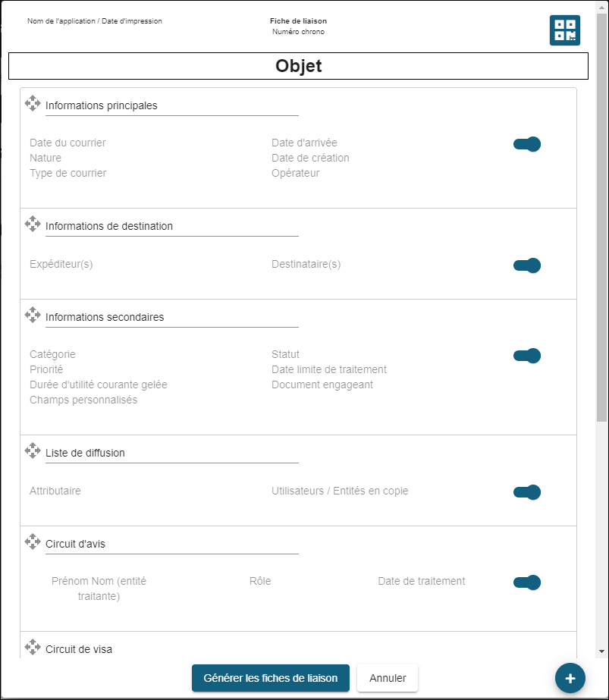Screen dimensions: 609x700
Task: Switch off the Liste de diffusion toggle
Action: [527, 492]
